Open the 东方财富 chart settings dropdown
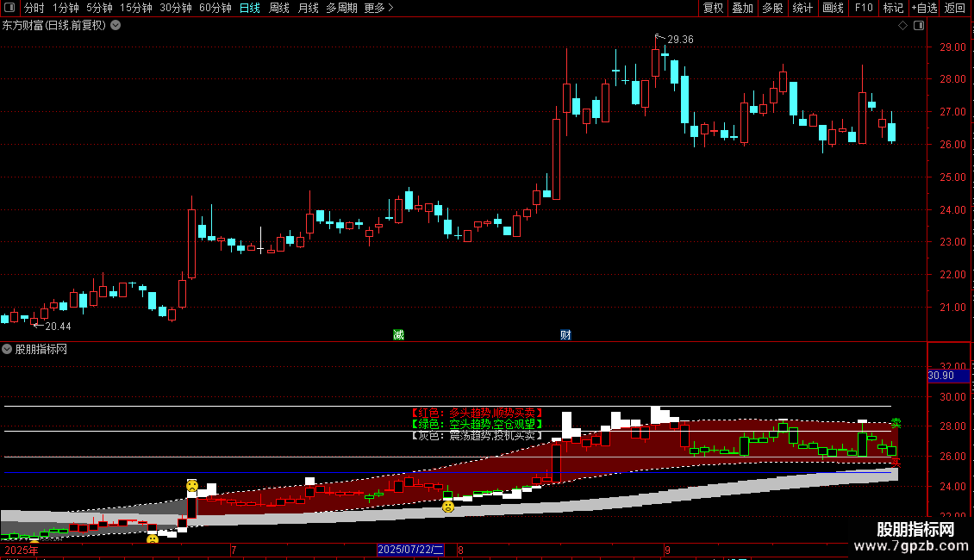Image resolution: width=974 pixels, height=560 pixels. pos(116,26)
